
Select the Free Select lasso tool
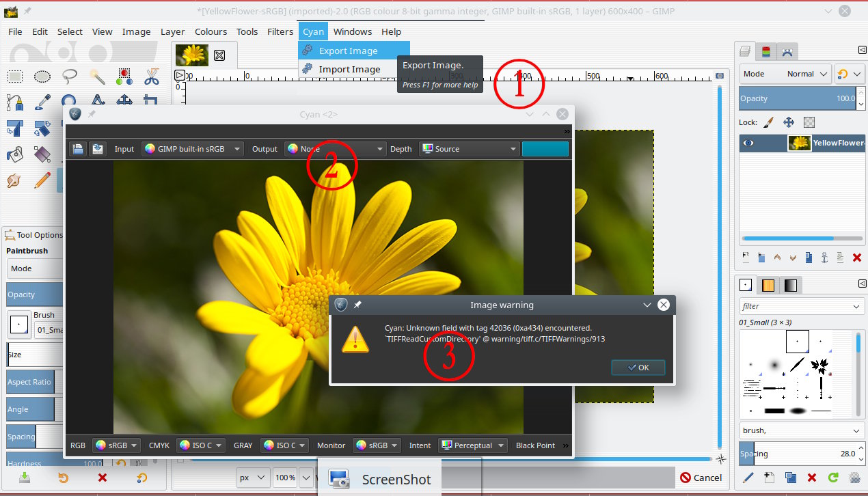pos(70,76)
